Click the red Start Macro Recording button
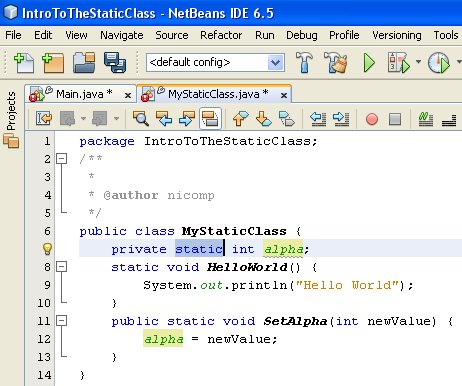Image resolution: width=462 pixels, height=386 pixels. click(x=372, y=119)
